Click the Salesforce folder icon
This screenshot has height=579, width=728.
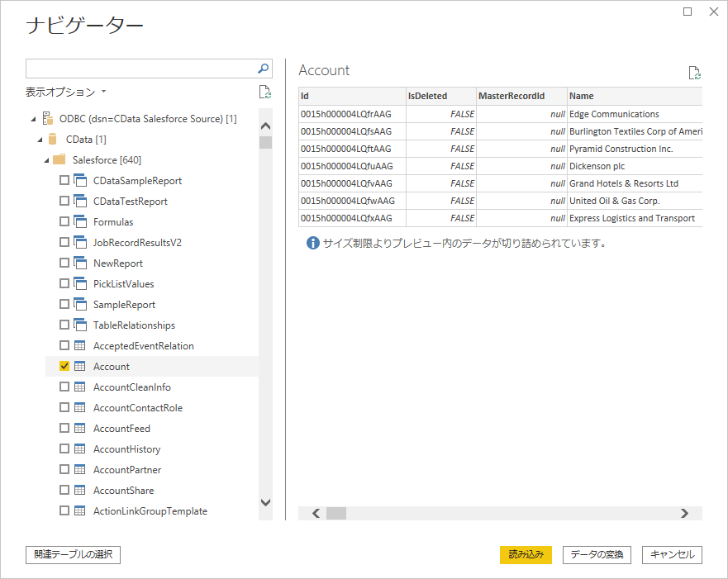[59, 159]
